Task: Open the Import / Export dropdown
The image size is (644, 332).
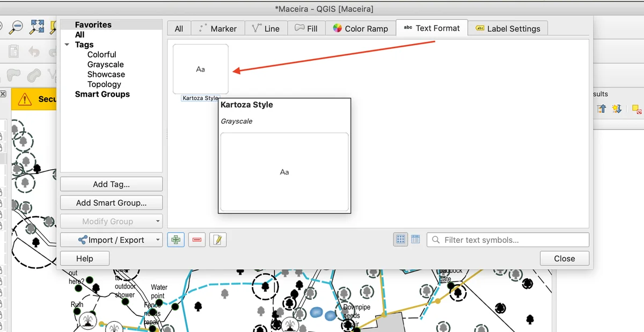Action: point(111,240)
